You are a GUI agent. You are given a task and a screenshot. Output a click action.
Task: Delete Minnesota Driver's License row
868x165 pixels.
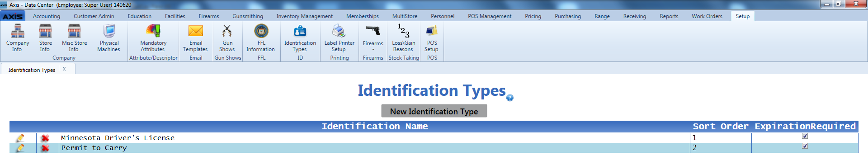click(45, 138)
